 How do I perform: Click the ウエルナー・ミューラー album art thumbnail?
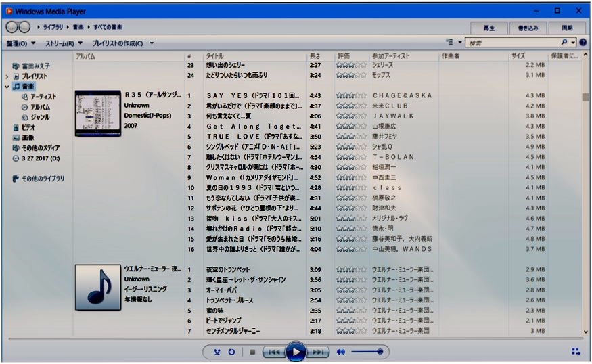click(x=98, y=288)
